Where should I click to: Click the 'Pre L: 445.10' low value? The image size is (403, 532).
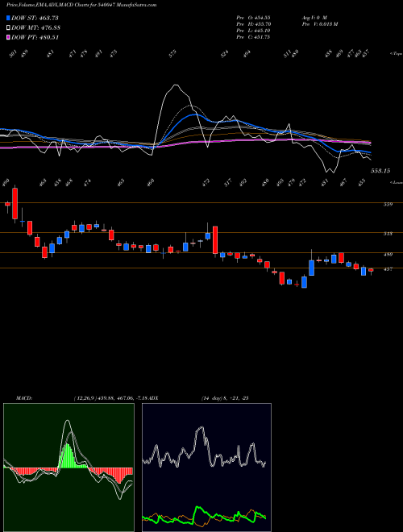(253, 31)
